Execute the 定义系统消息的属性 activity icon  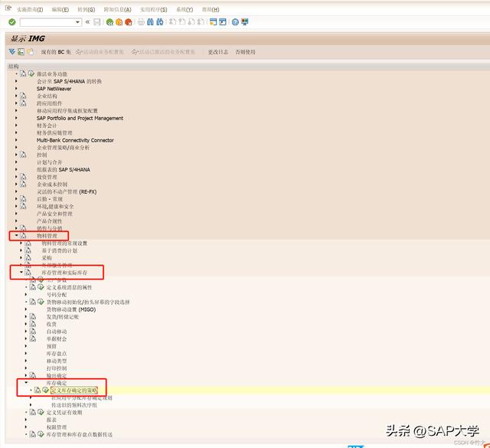point(41,287)
